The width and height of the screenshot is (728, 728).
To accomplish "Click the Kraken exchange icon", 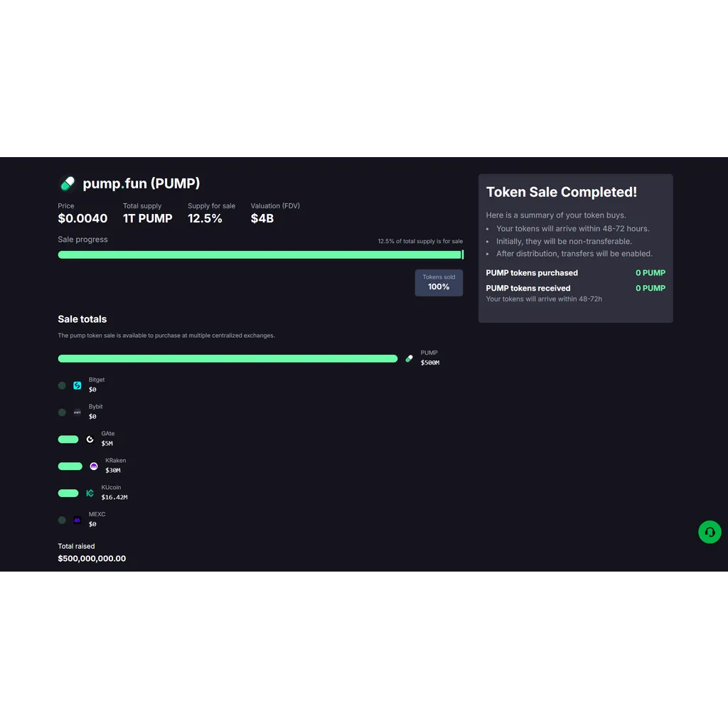I will 94,466.
